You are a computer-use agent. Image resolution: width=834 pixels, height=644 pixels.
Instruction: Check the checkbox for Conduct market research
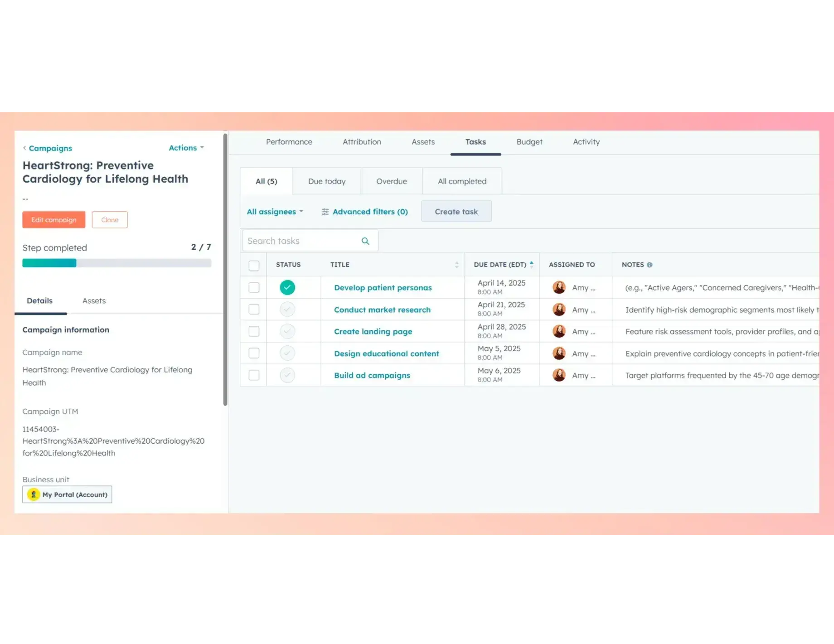click(254, 309)
